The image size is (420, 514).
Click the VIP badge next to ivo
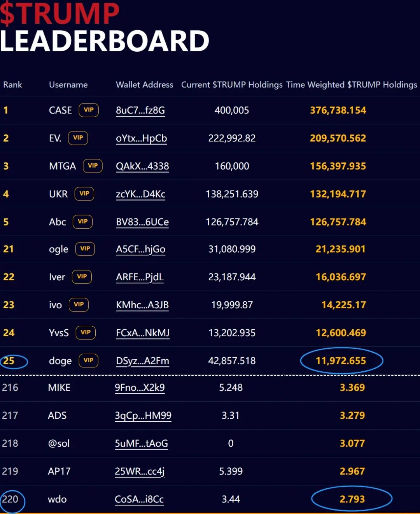tap(79, 304)
